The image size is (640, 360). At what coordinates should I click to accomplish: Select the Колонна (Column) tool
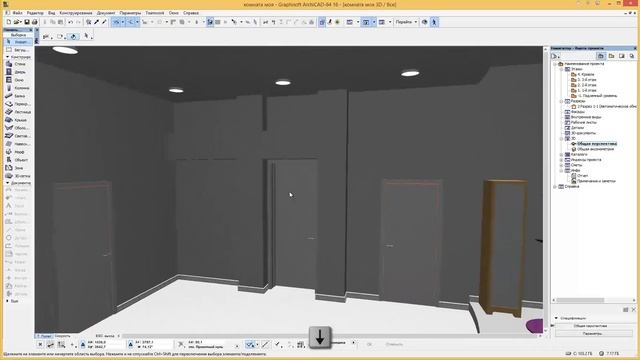coord(16,88)
